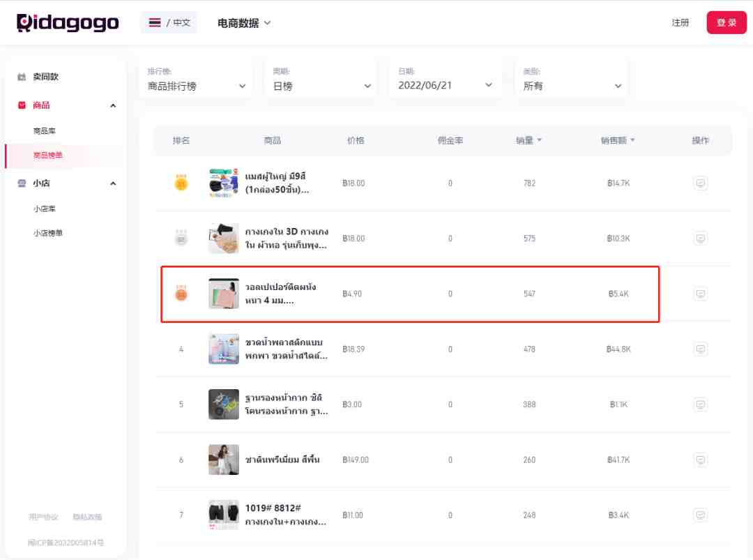Screen dimensions: 753x560
Task: Open product title ฐานรองหน้ากาก
Action: point(287,404)
